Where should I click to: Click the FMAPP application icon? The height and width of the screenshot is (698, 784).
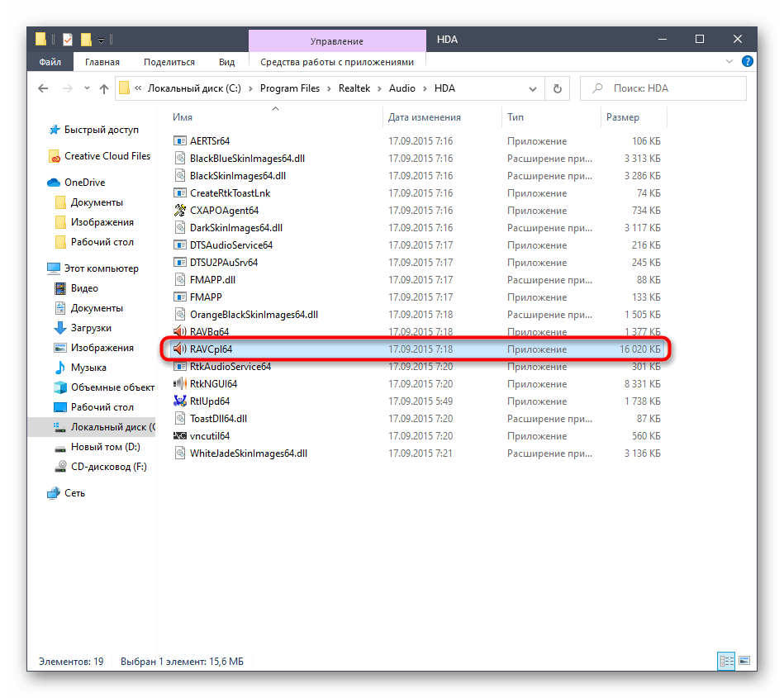click(x=179, y=297)
